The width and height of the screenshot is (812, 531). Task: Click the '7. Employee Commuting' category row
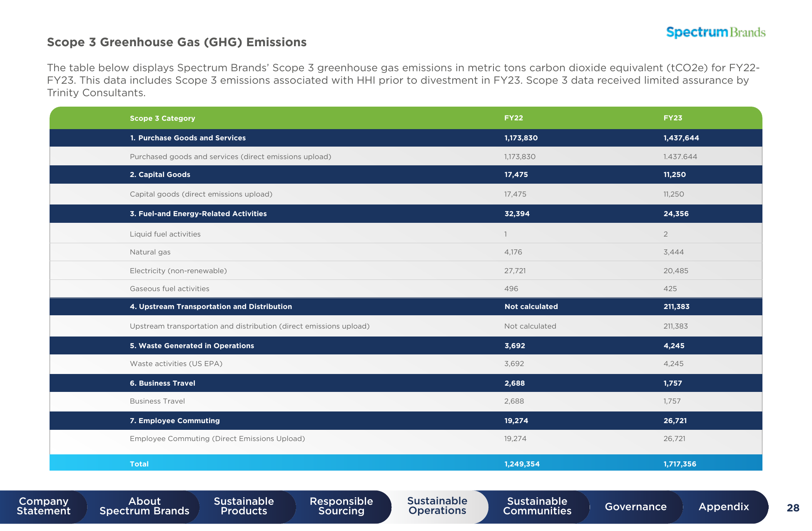(x=406, y=421)
